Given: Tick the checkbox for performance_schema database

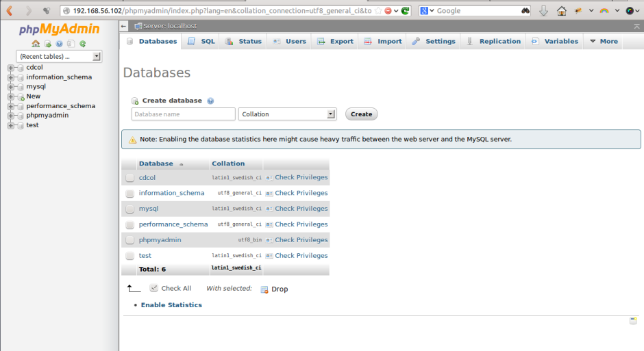Looking at the screenshot, I should coord(129,224).
